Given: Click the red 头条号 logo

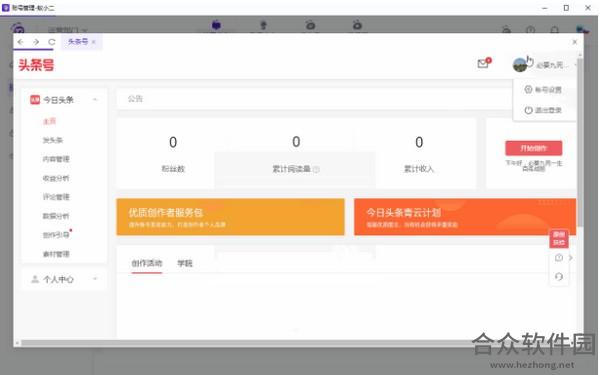Looking at the screenshot, I should pos(36,65).
